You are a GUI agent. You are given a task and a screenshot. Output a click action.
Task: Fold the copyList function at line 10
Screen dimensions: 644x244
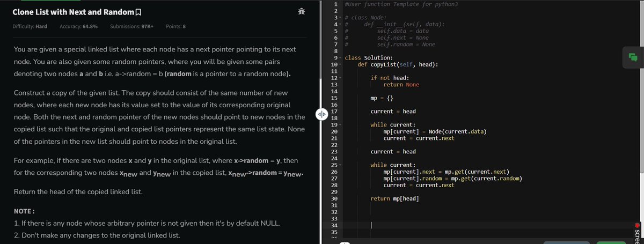point(341,64)
